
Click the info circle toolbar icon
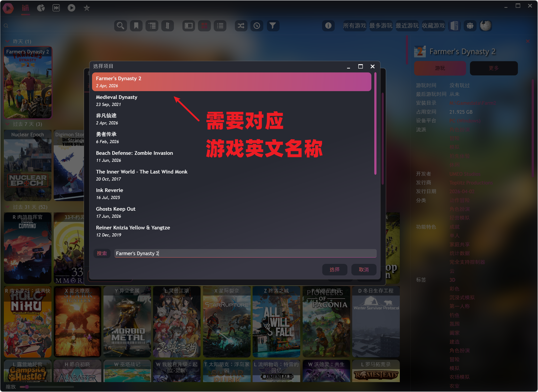328,26
